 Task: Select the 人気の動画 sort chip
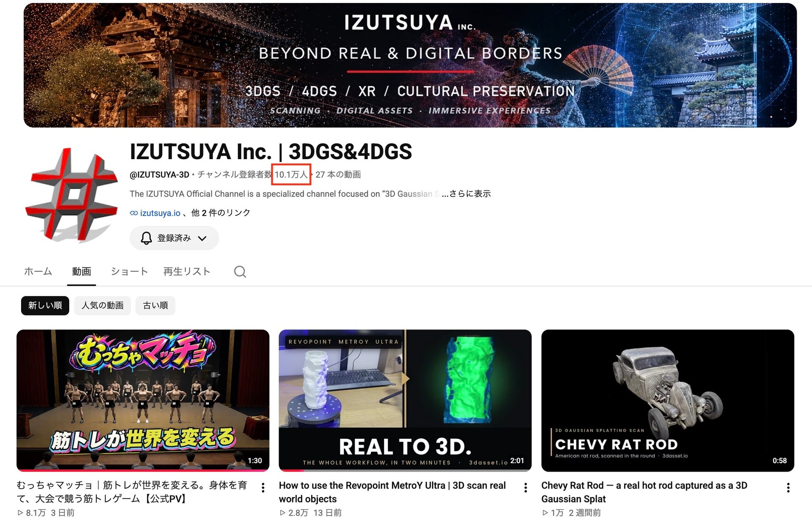pyautogui.click(x=103, y=305)
